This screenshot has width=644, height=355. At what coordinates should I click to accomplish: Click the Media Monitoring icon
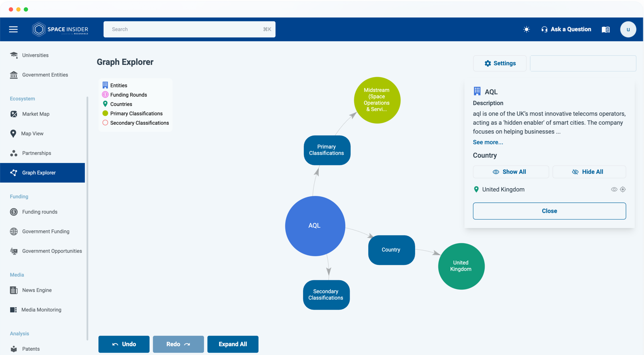click(13, 310)
